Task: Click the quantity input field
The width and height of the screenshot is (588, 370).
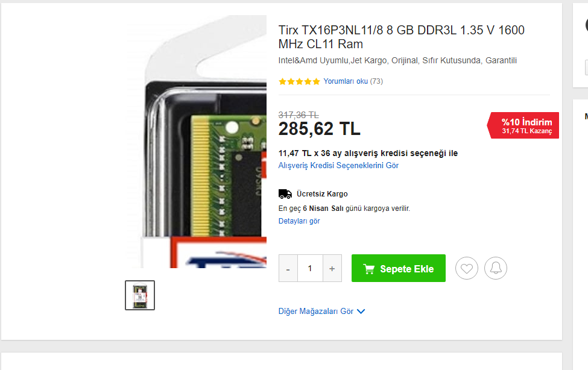Action: point(310,268)
